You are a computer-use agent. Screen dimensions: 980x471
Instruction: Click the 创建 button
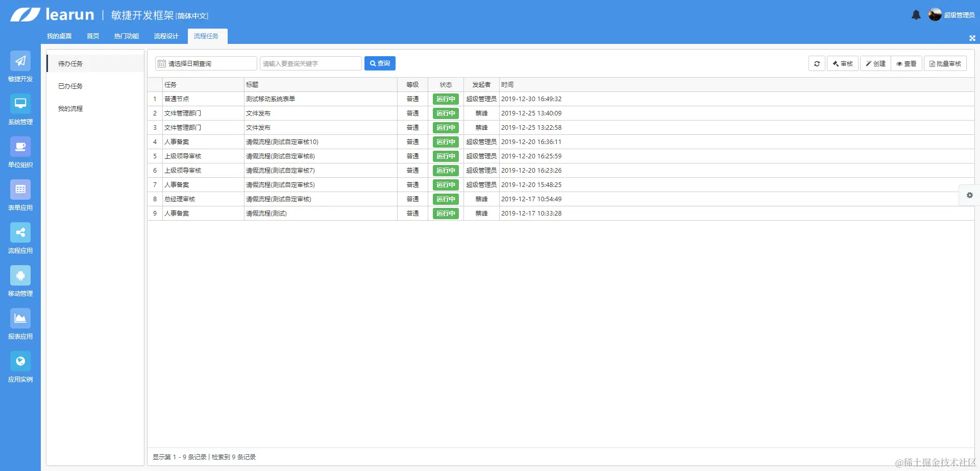pyautogui.click(x=875, y=63)
